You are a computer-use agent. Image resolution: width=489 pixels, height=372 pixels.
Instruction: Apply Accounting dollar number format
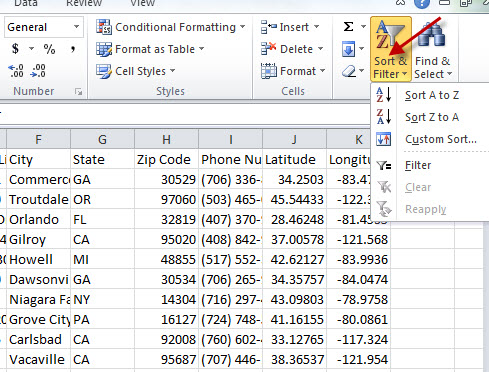pos(15,49)
